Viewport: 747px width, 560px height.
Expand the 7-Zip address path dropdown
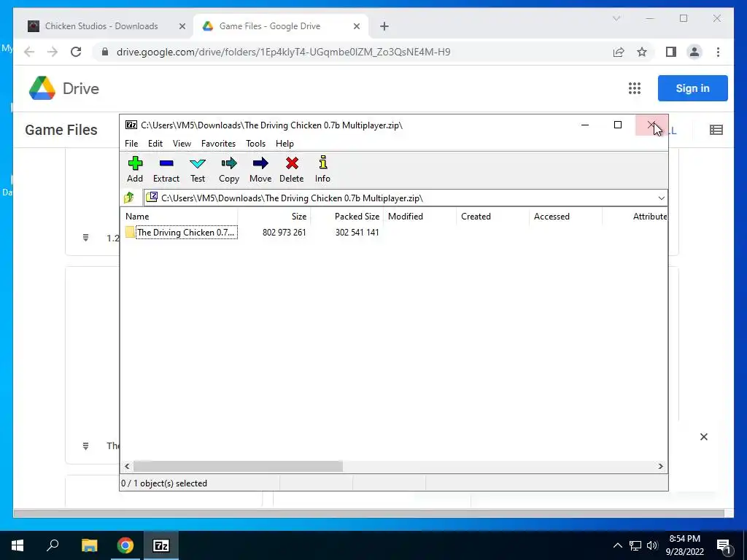coord(661,198)
